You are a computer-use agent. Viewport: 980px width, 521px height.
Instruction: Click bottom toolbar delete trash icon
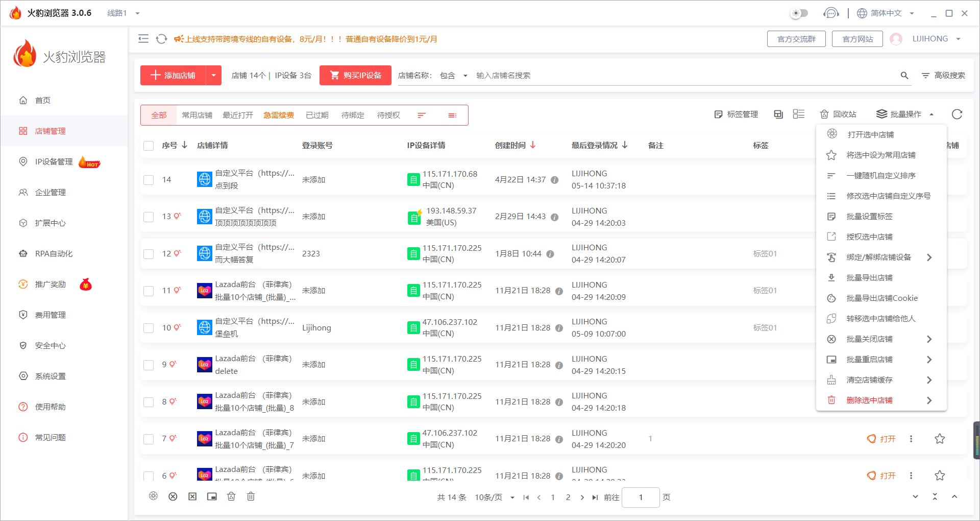point(251,496)
